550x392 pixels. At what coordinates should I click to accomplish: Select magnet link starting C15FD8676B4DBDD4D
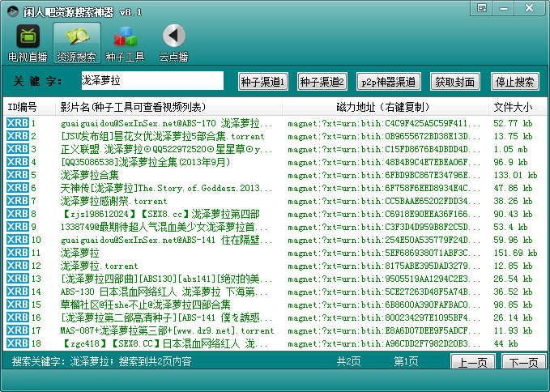click(384, 149)
